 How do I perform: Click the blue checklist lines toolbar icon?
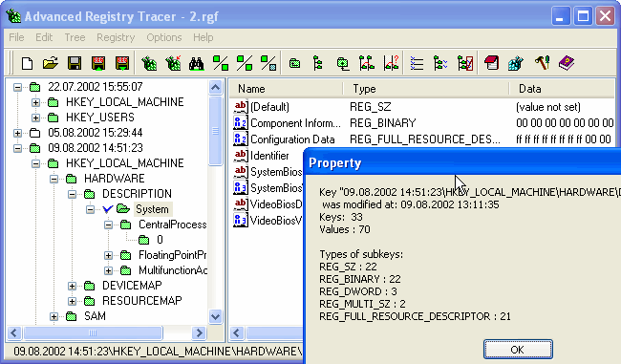[x=417, y=63]
